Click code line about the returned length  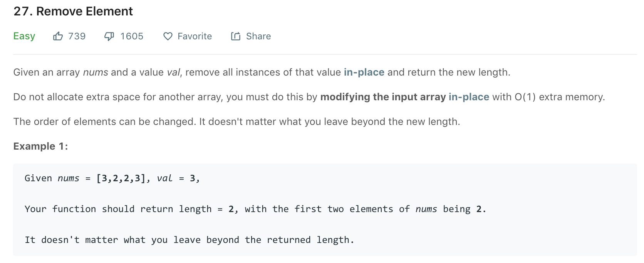[190, 240]
